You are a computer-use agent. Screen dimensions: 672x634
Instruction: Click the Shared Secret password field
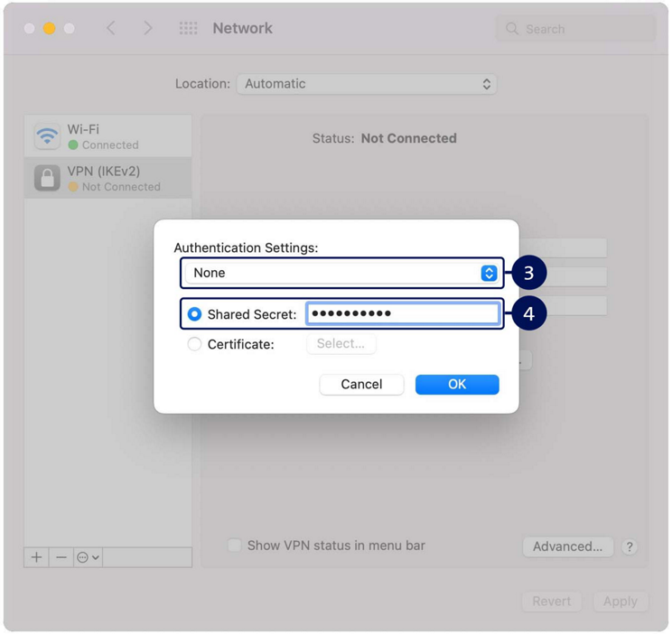coord(403,313)
